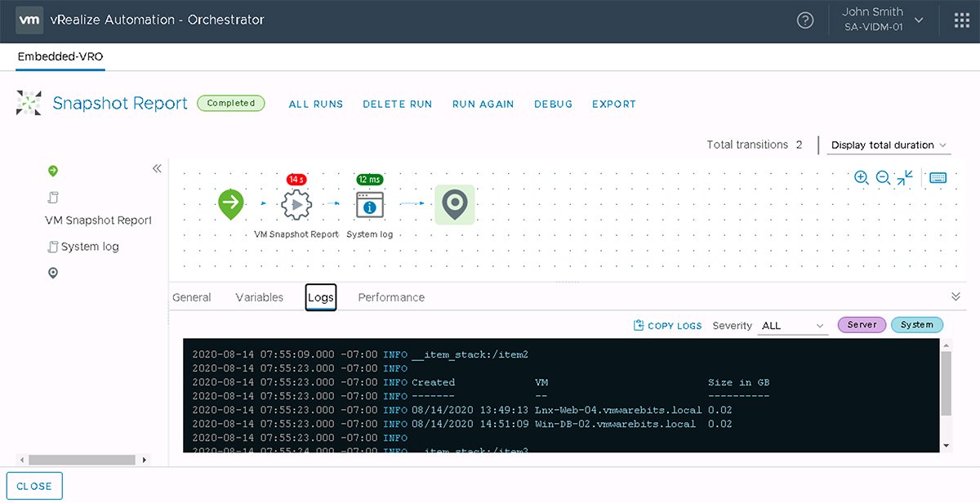
Task: Zoom out of the workflow canvas
Action: pos(881,177)
